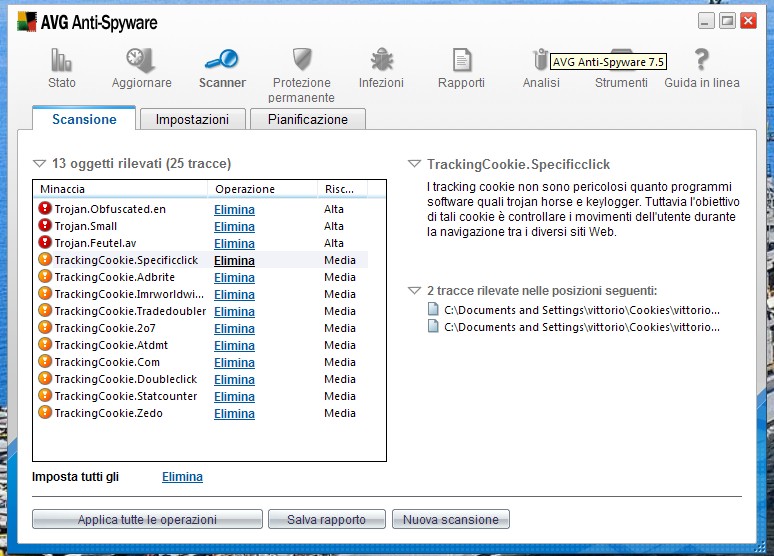Select the TrackingCookie.Tradedoubler row name
This screenshot has height=556, width=774.
coord(130,311)
